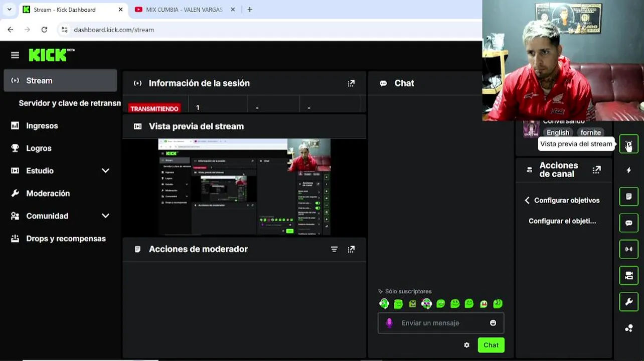Click the stream category thumbnail image

531,129
